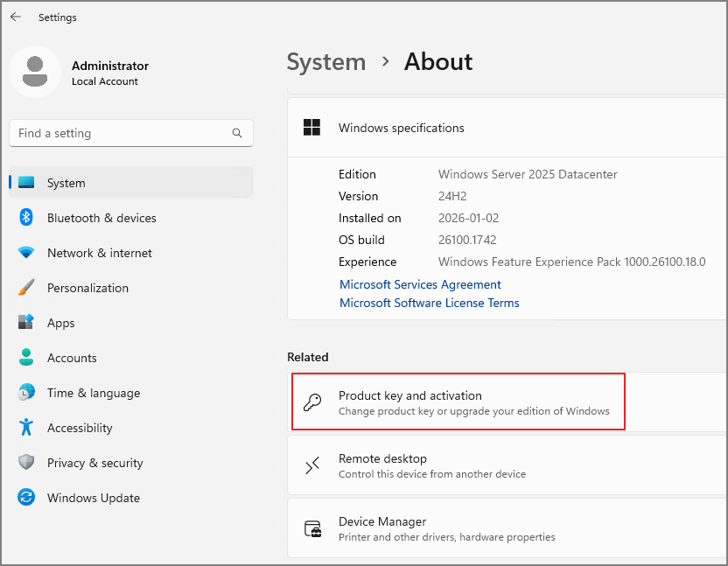Viewport: 728px width, 566px height.
Task: Click the key icon for product activation
Action: click(312, 402)
